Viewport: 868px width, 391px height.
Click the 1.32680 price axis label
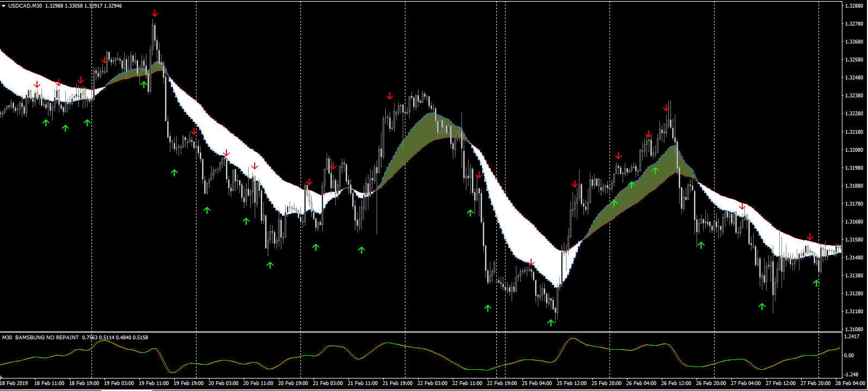853,42
